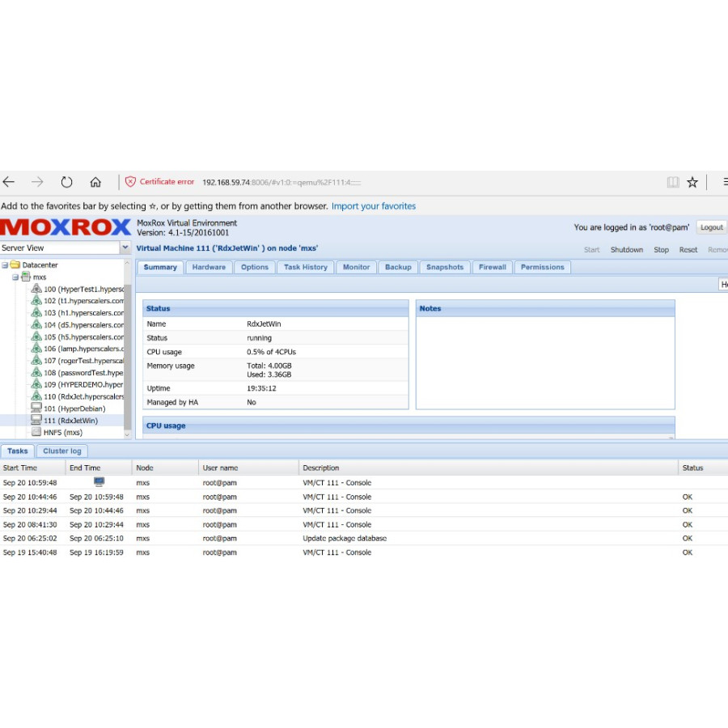Image resolution: width=728 pixels, height=728 pixels.
Task: Click container icon for 107 rogerTest
Action: [x=36, y=360]
